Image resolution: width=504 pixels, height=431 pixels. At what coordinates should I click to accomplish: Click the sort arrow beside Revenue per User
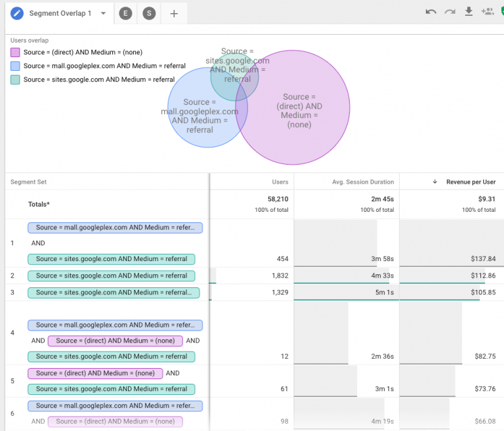(x=434, y=182)
